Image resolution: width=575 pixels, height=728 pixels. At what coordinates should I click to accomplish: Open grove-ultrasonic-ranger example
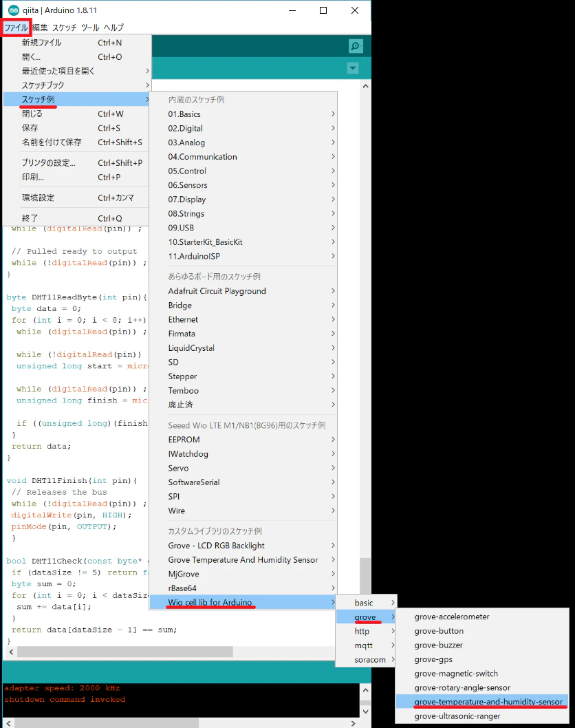[482, 716]
